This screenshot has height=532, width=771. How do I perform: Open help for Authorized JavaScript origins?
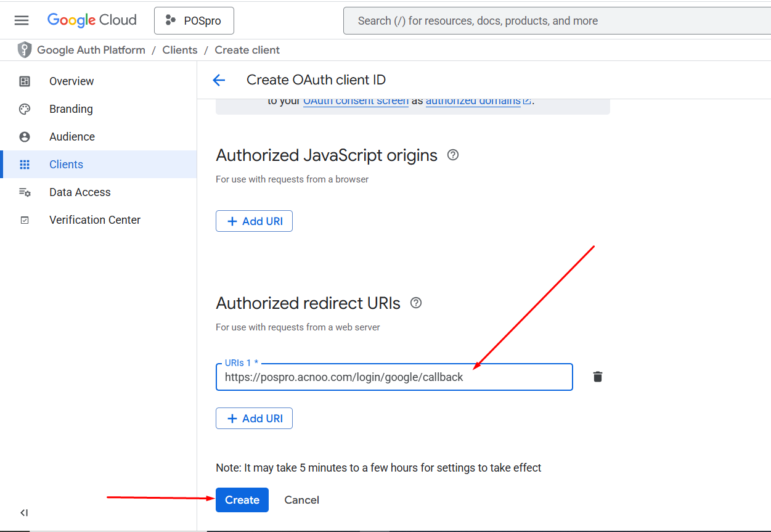[453, 155]
